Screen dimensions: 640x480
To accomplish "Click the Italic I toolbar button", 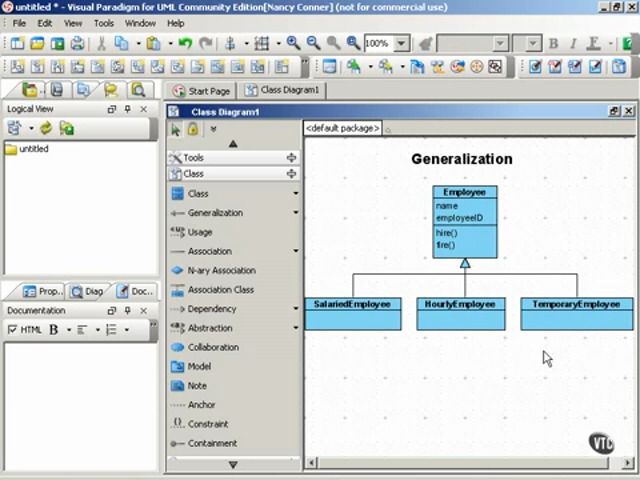I will [x=573, y=43].
